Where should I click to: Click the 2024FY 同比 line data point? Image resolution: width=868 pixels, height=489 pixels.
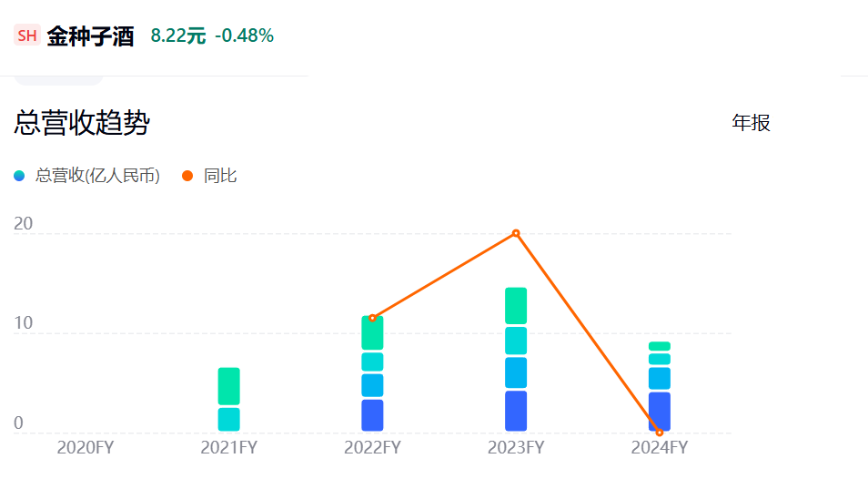(660, 433)
